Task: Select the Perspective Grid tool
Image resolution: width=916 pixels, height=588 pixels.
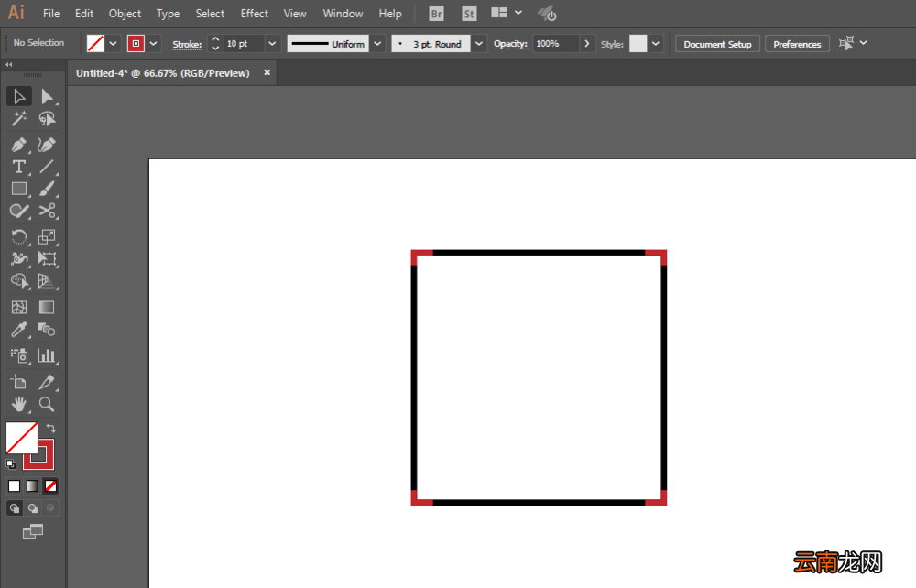Action: pyautogui.click(x=47, y=281)
